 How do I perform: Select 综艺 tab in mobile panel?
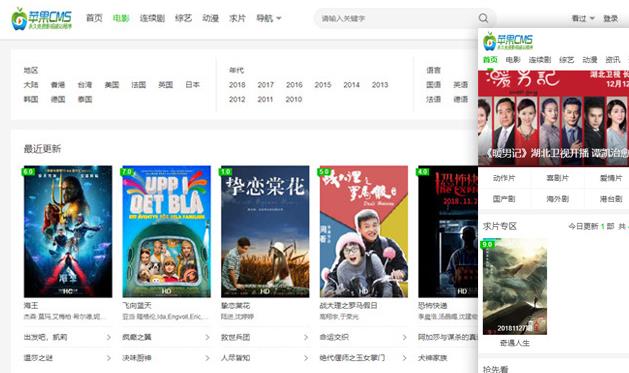(x=566, y=60)
